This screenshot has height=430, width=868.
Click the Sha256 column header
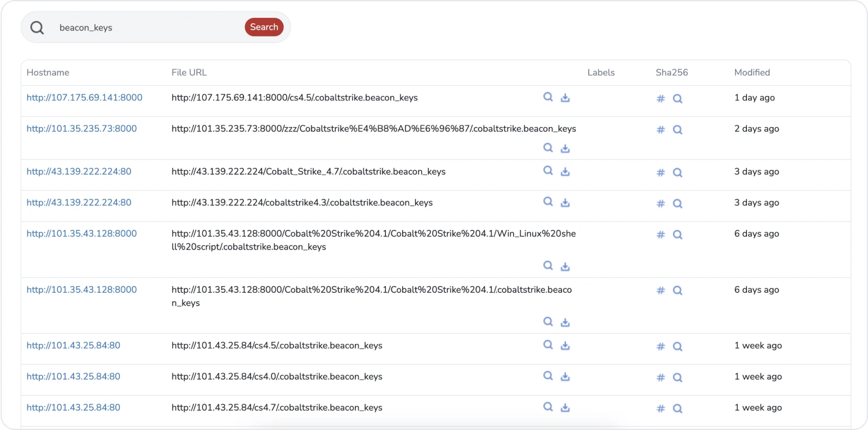(672, 72)
